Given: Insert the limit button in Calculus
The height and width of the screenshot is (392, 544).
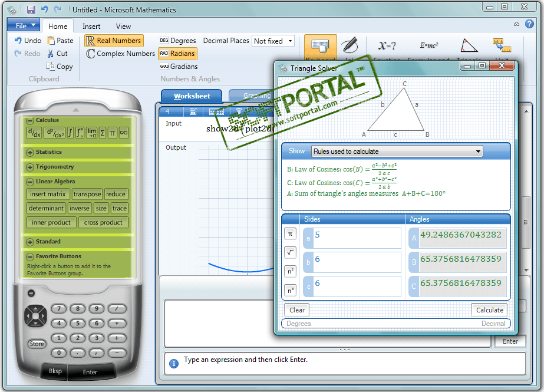Looking at the screenshot, I should click(92, 133).
